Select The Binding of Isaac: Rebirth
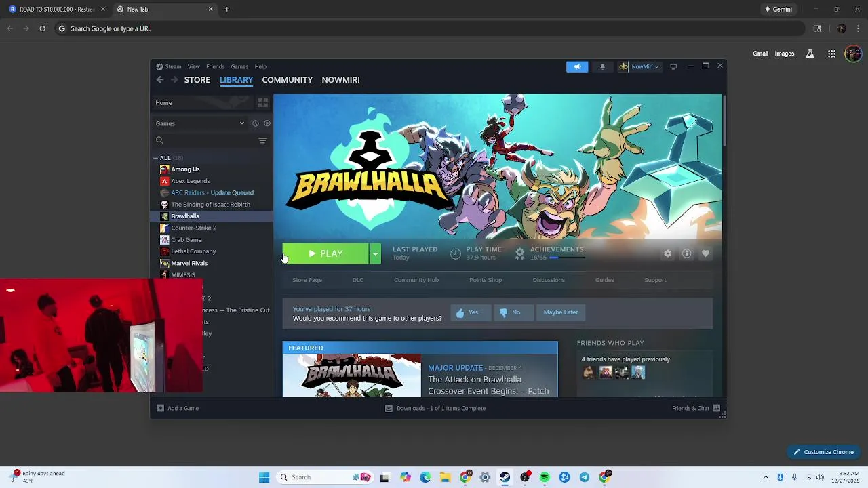The image size is (868, 488). click(x=211, y=205)
